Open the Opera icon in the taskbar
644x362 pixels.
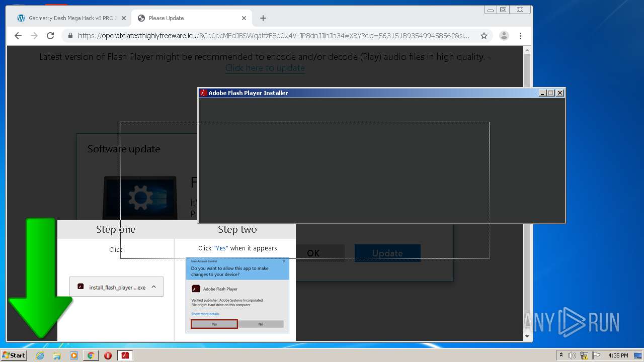point(108,355)
